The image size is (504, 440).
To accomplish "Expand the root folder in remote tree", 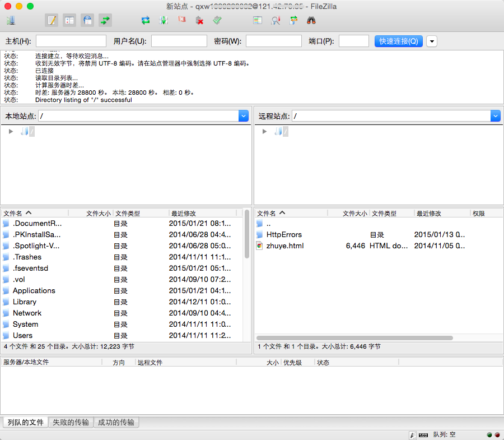I will pyautogui.click(x=264, y=132).
